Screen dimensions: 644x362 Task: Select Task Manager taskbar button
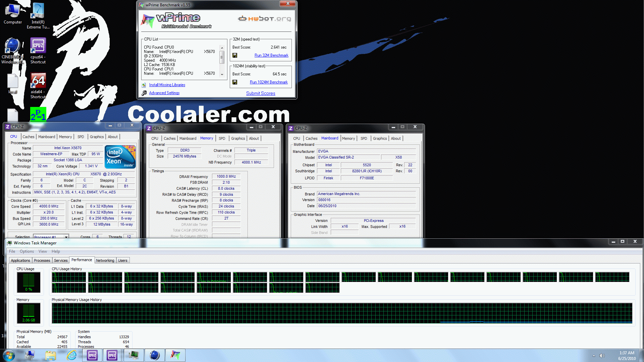133,355
